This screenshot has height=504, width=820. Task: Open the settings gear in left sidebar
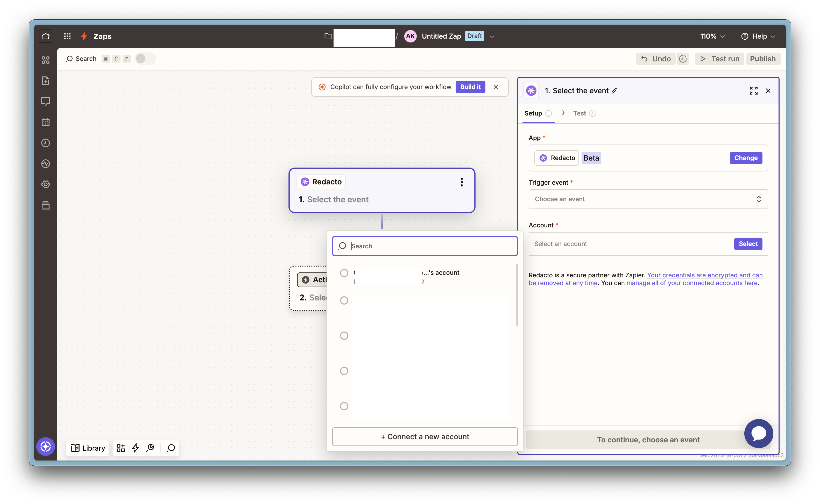45,184
